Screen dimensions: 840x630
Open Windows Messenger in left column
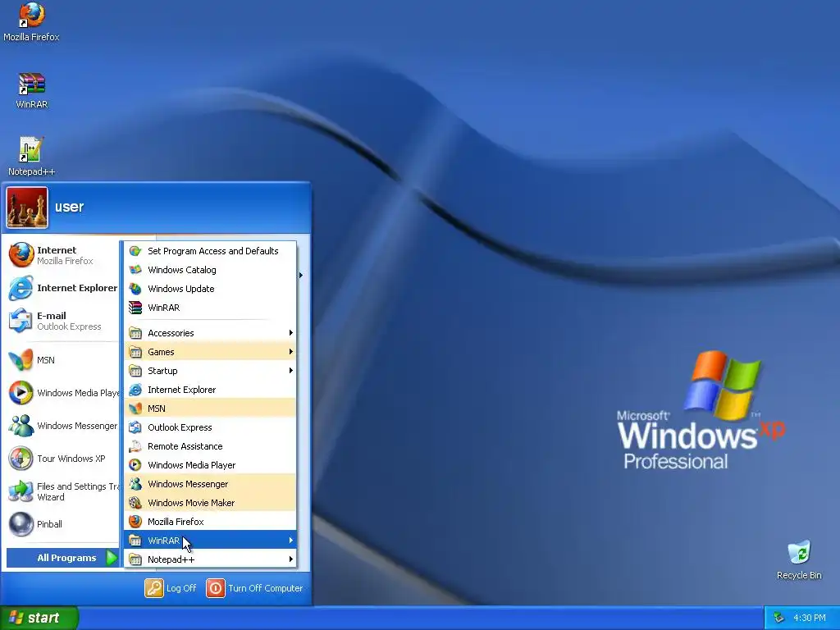click(x=62, y=426)
